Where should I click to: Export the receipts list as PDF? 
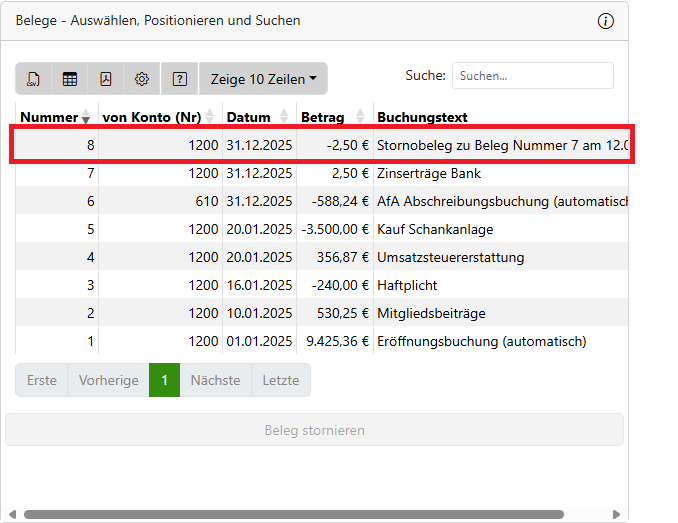(106, 79)
